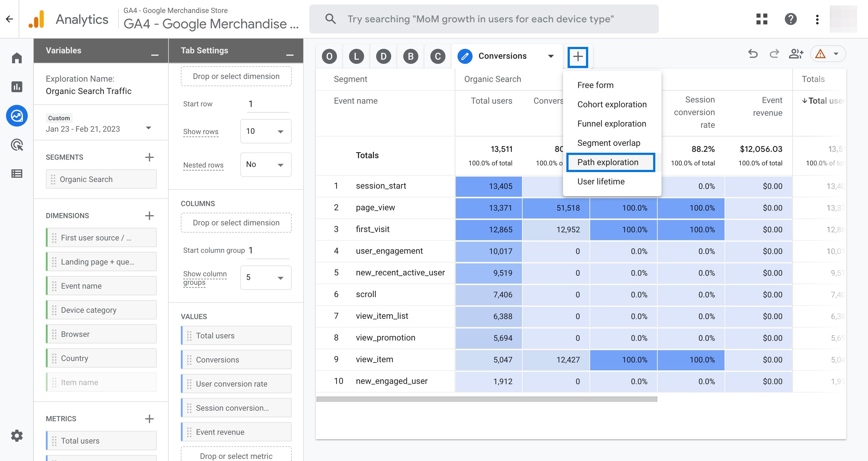Click the undo button in toolbar
Image resolution: width=868 pixels, height=461 pixels.
pos(753,56)
